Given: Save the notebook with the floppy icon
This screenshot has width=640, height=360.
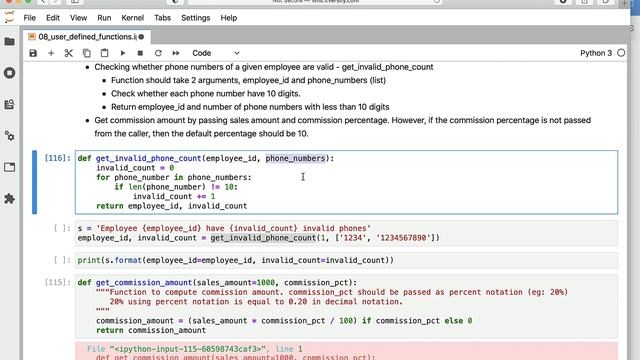Looking at the screenshot, I should pos(33,53).
